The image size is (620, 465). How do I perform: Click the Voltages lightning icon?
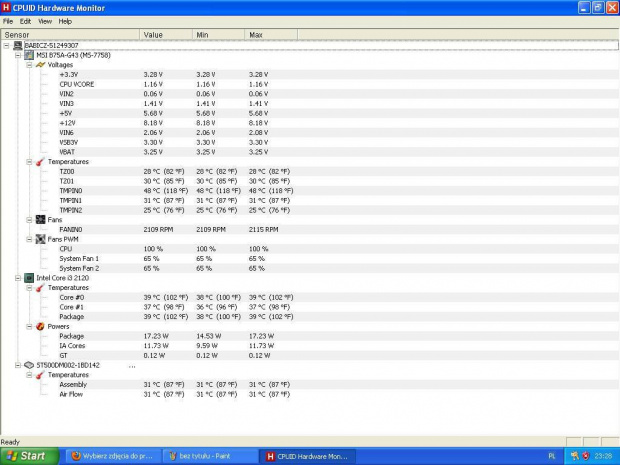(x=40, y=65)
